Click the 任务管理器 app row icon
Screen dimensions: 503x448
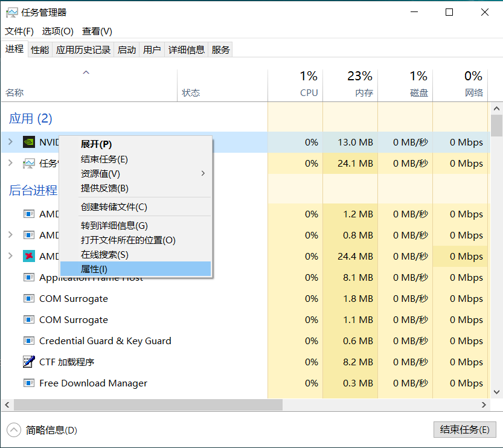point(28,163)
